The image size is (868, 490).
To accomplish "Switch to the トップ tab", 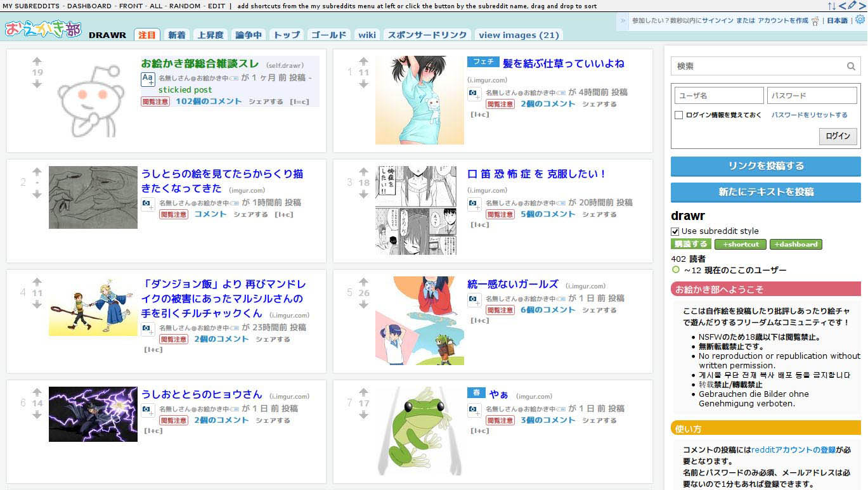I will coord(287,35).
